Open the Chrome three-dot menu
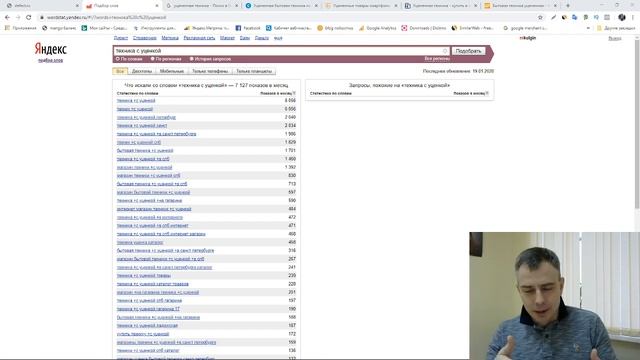 [x=633, y=18]
